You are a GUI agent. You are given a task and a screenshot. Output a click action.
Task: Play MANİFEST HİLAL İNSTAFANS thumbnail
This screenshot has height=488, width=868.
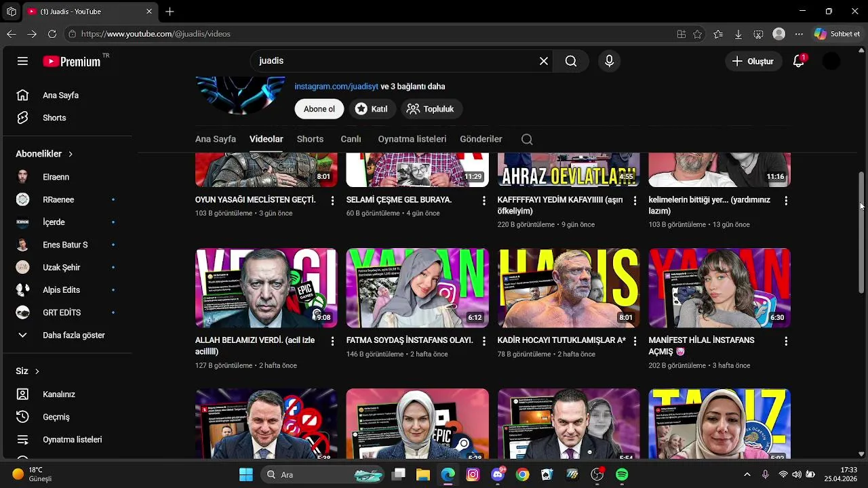click(x=719, y=288)
